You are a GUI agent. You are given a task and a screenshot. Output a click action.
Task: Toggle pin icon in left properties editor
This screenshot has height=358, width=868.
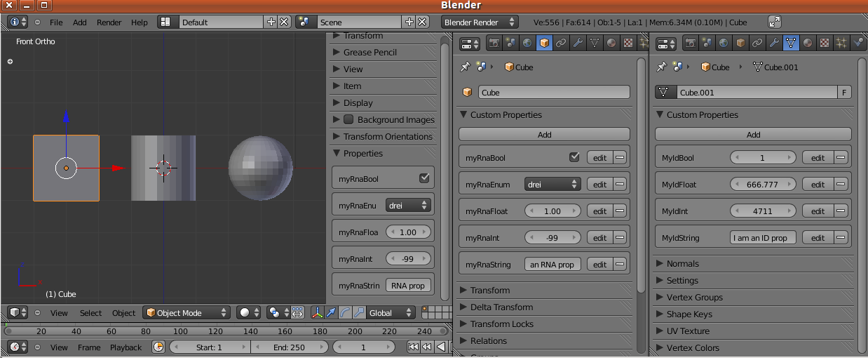tap(464, 67)
